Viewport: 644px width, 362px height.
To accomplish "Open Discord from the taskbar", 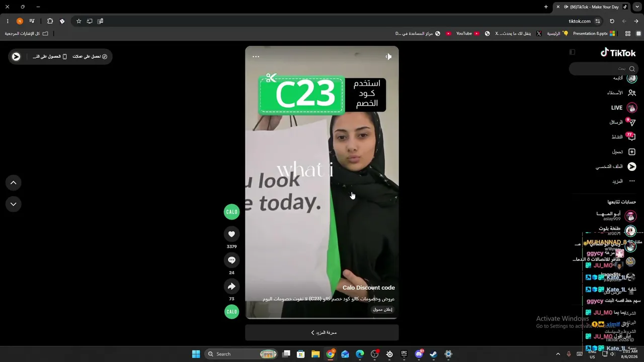I will [x=419, y=354].
